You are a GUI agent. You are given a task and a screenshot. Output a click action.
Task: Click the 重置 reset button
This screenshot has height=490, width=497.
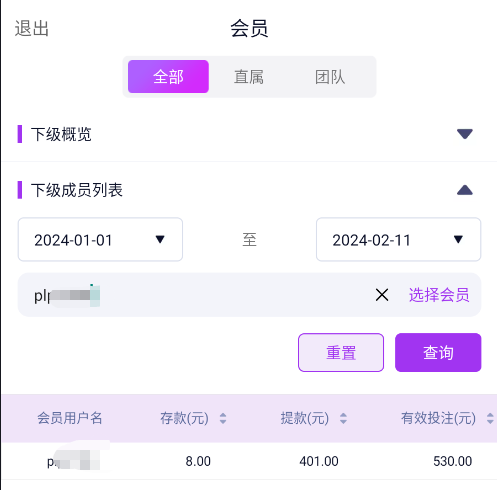pyautogui.click(x=341, y=352)
